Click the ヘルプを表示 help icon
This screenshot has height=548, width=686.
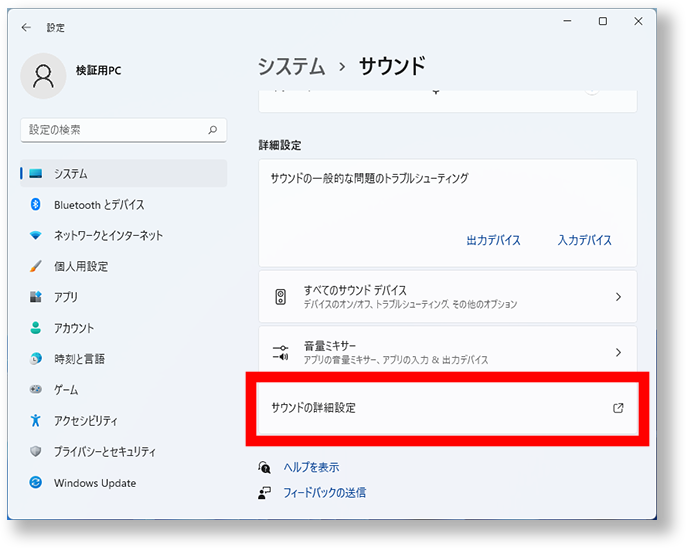(x=264, y=468)
